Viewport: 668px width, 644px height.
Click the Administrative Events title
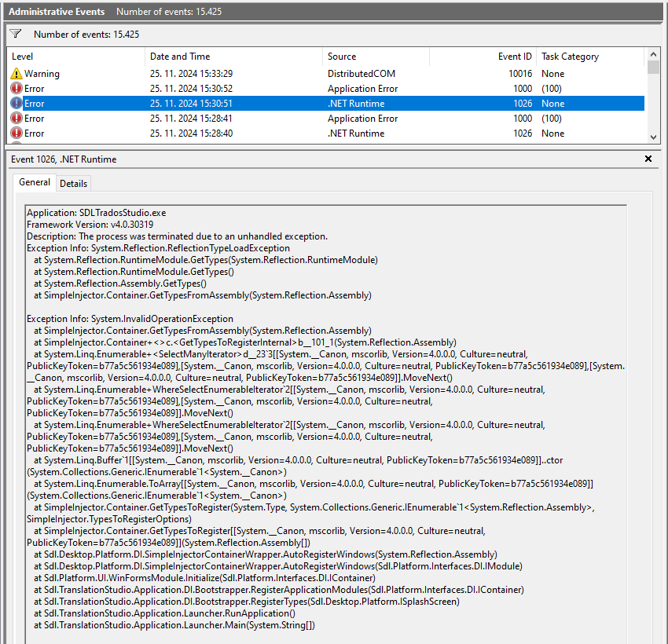57,12
